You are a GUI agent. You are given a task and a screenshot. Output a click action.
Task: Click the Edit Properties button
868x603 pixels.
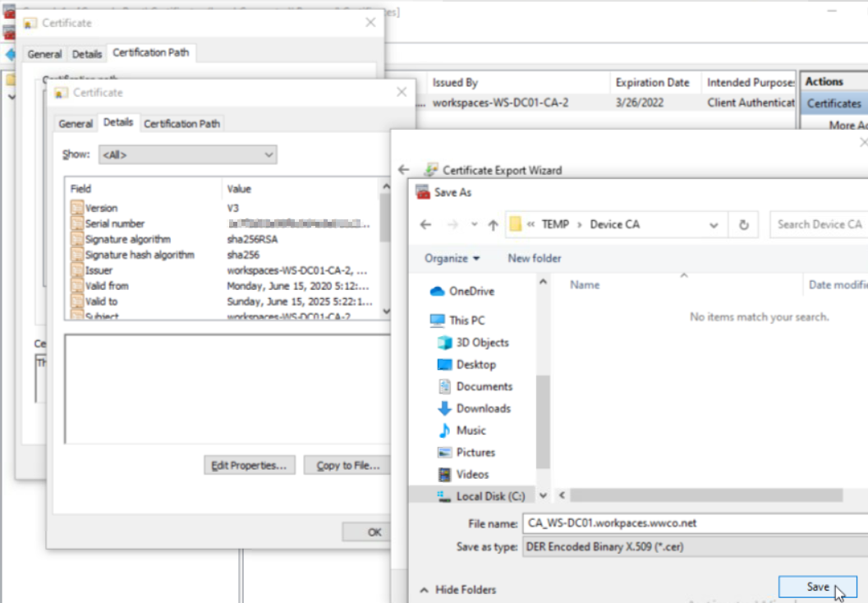[x=249, y=465]
